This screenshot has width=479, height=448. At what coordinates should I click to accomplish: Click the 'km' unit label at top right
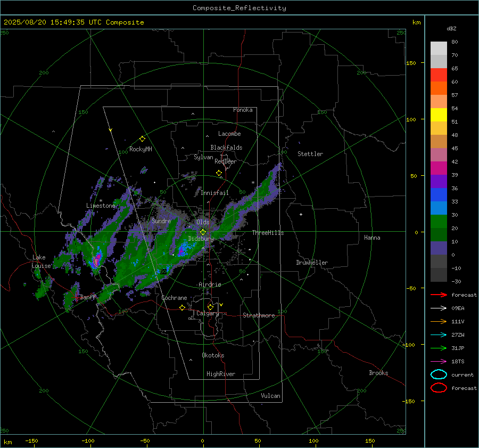point(416,22)
